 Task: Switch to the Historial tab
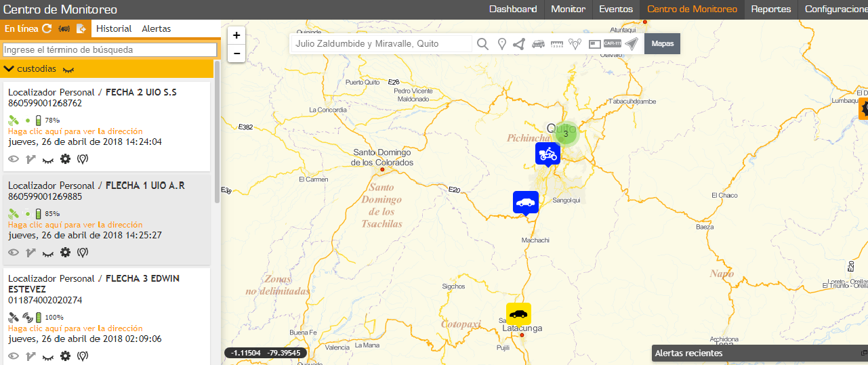pyautogui.click(x=114, y=28)
